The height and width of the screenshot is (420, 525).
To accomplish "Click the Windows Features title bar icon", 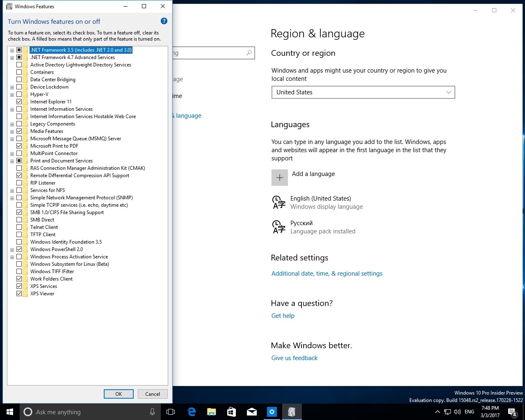I will coord(9,6).
